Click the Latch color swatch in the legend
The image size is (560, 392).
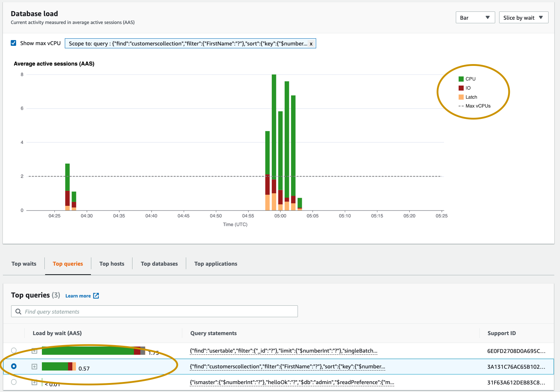click(460, 97)
